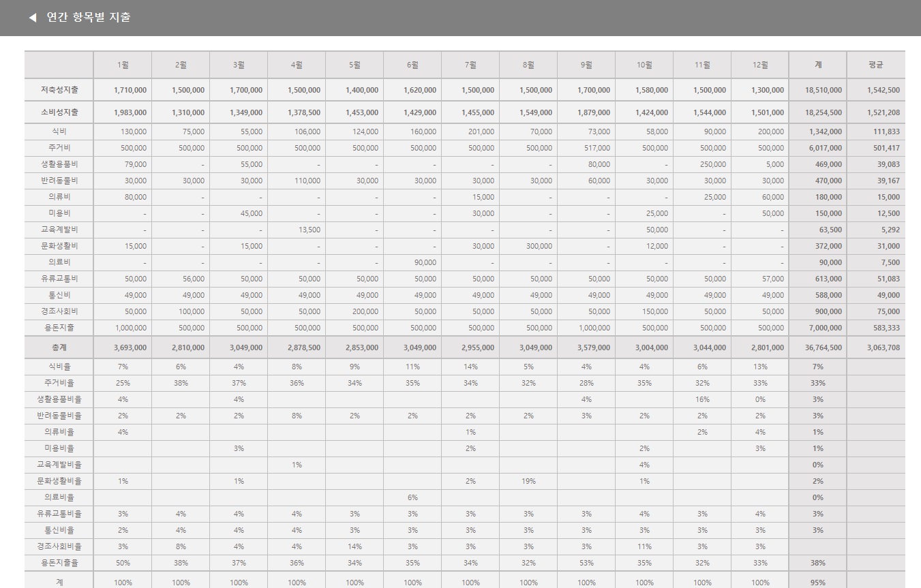Select the 1월 총계 value 3,693,000
Viewport: 921px width, 588px height.
[130, 347]
